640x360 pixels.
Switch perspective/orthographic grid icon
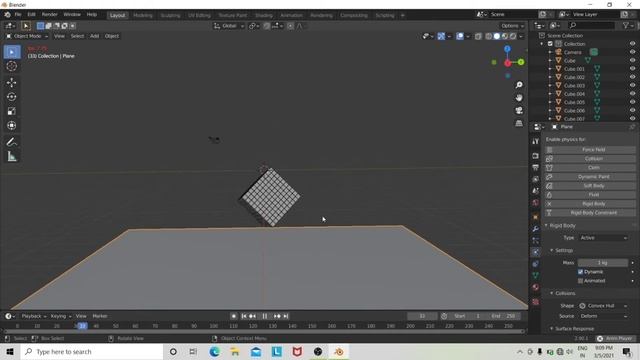[x=519, y=123]
